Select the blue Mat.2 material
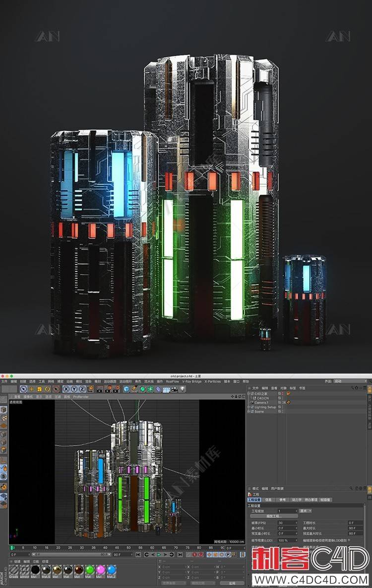Screen dimensions: 372x588 click(111, 571)
